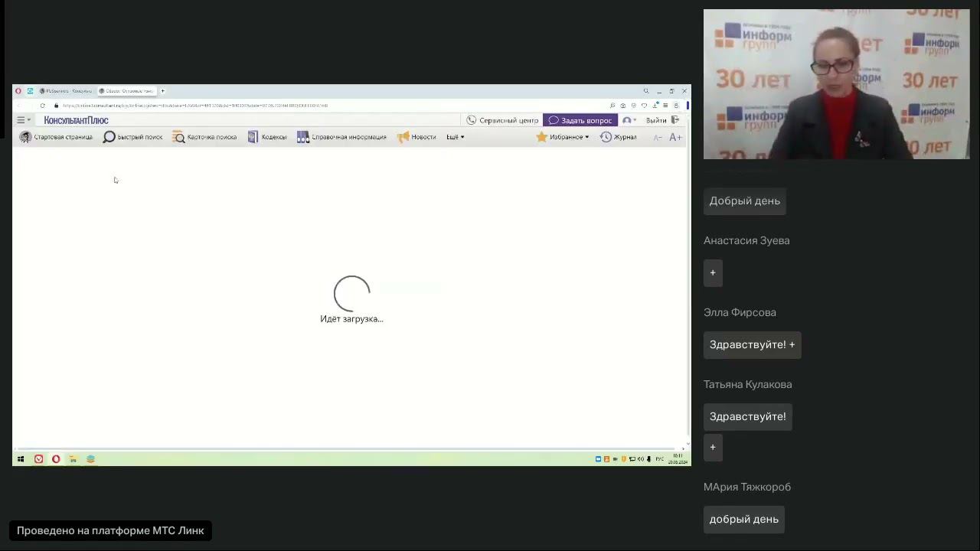Click the Opera browser menu icon

[18, 91]
